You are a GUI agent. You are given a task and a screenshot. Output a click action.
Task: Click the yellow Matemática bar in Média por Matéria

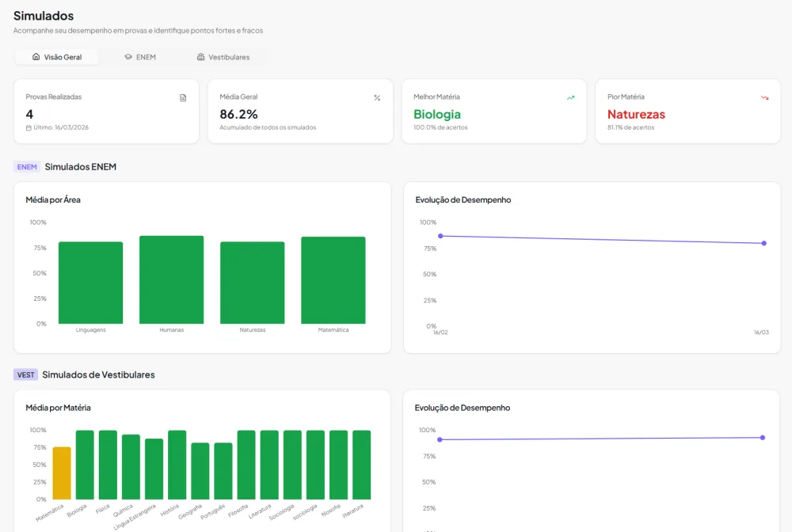click(62, 473)
